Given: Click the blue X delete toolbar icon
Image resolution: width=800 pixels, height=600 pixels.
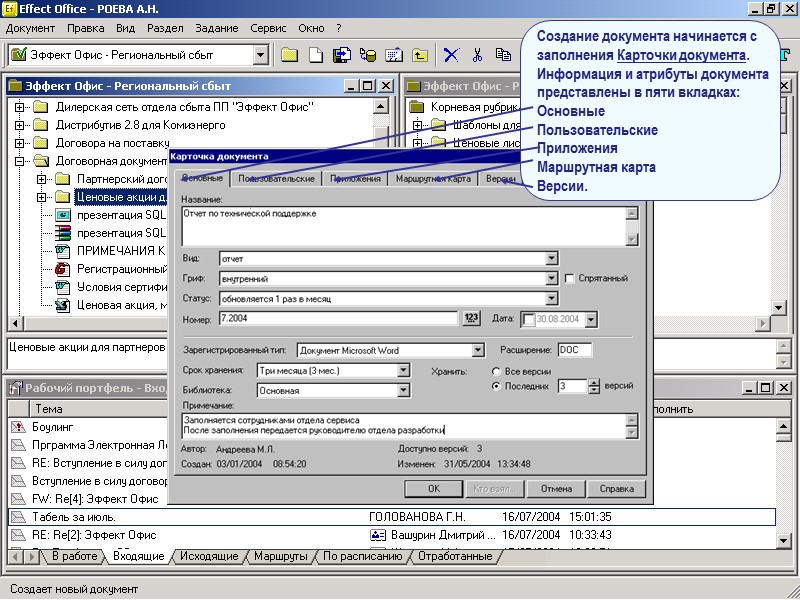Looking at the screenshot, I should (x=451, y=55).
